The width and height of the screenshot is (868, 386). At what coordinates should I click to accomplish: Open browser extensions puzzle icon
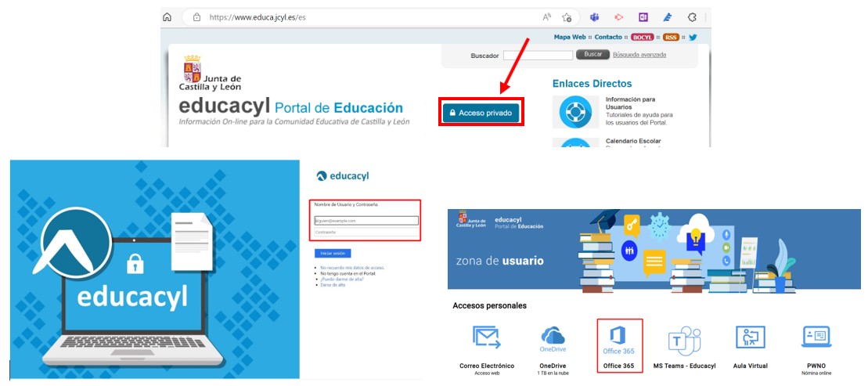(692, 17)
